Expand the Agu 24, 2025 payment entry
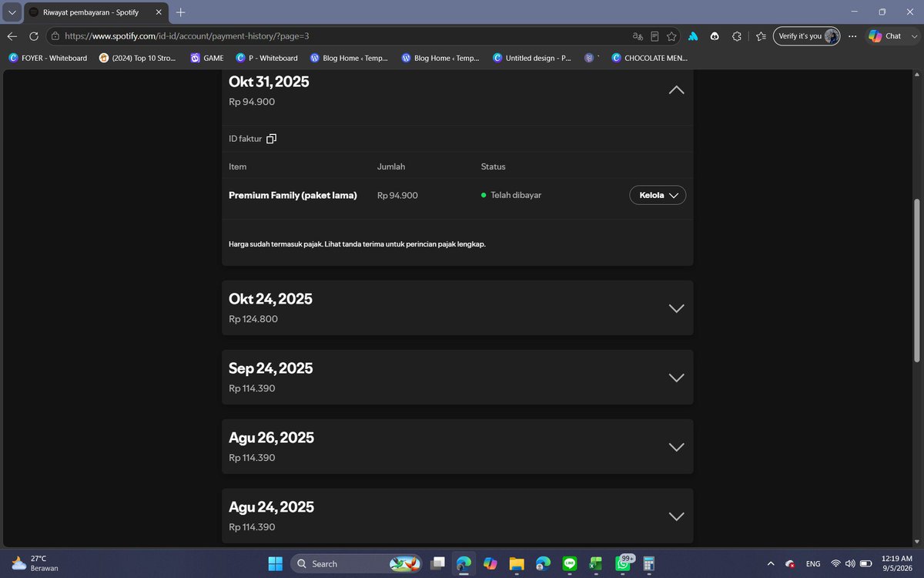The height and width of the screenshot is (578, 924). pyautogui.click(x=676, y=516)
